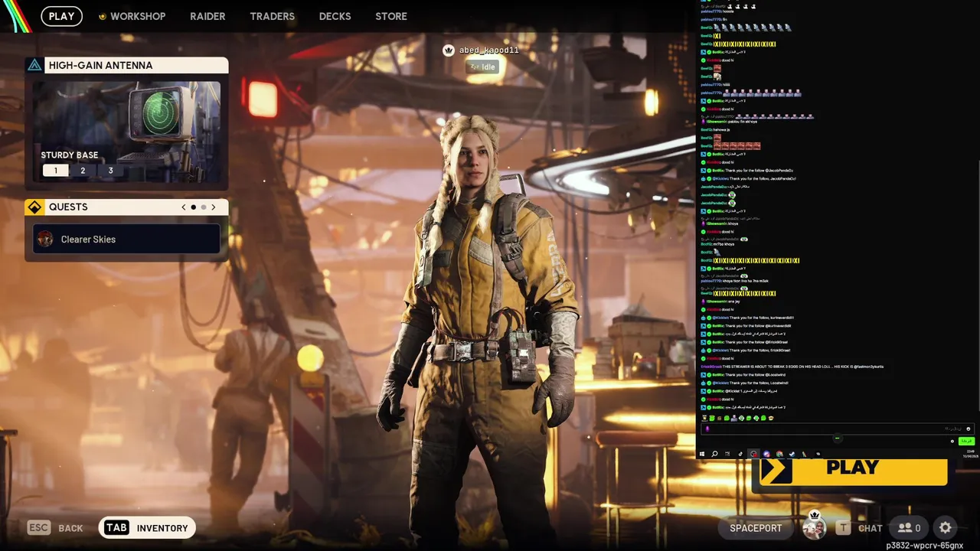Select antenna stage 1
The height and width of the screenshot is (551, 980).
pyautogui.click(x=55, y=171)
